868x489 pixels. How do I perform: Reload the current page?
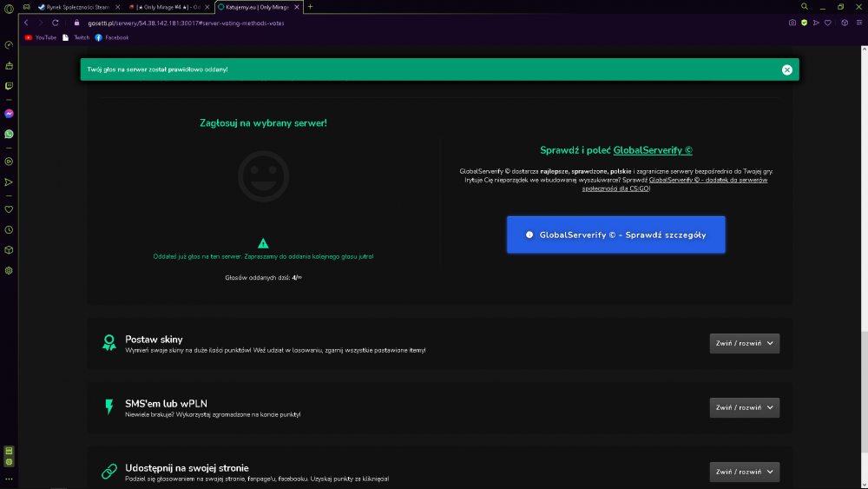[56, 23]
